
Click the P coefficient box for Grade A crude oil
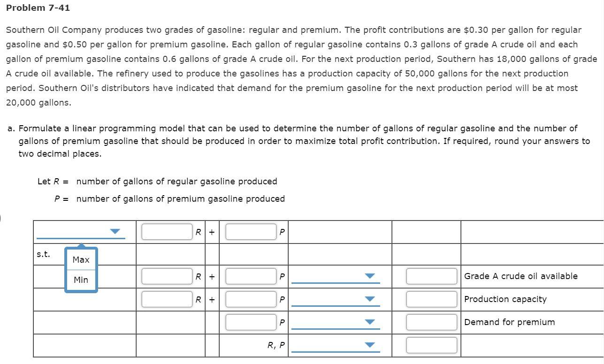[x=251, y=276]
